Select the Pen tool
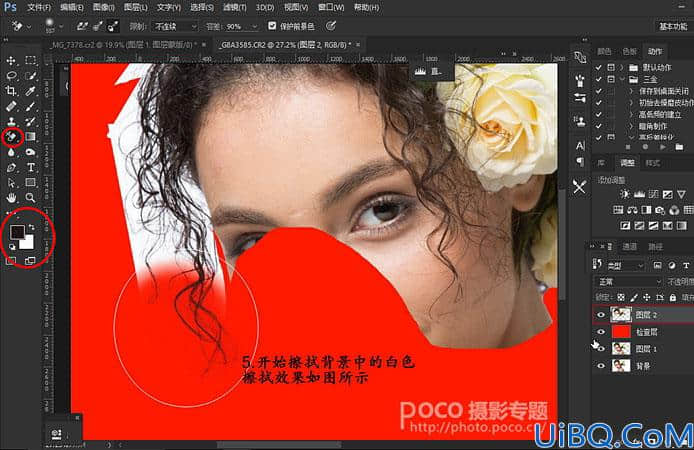 11,168
